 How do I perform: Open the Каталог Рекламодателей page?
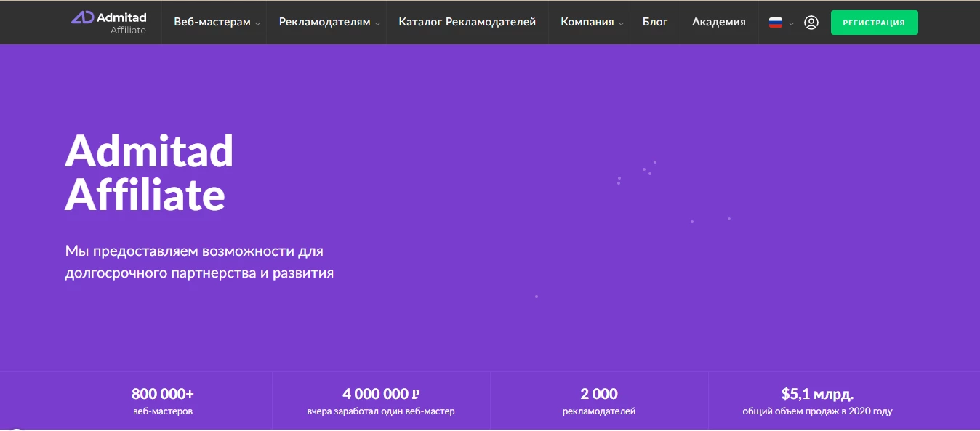click(467, 22)
